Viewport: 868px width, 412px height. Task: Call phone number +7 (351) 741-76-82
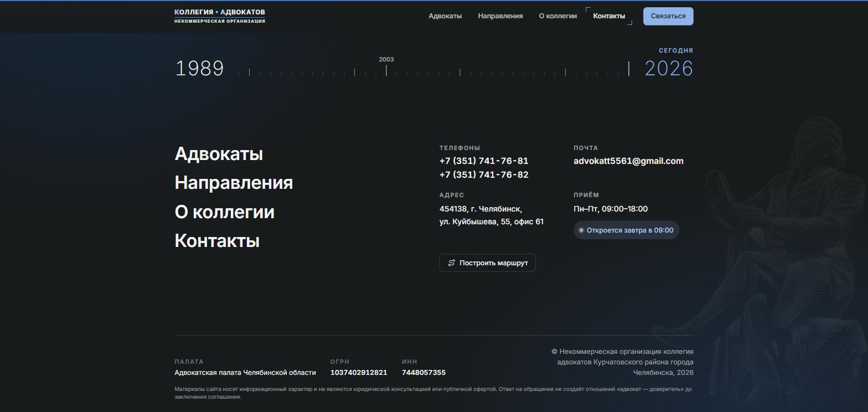point(484,175)
